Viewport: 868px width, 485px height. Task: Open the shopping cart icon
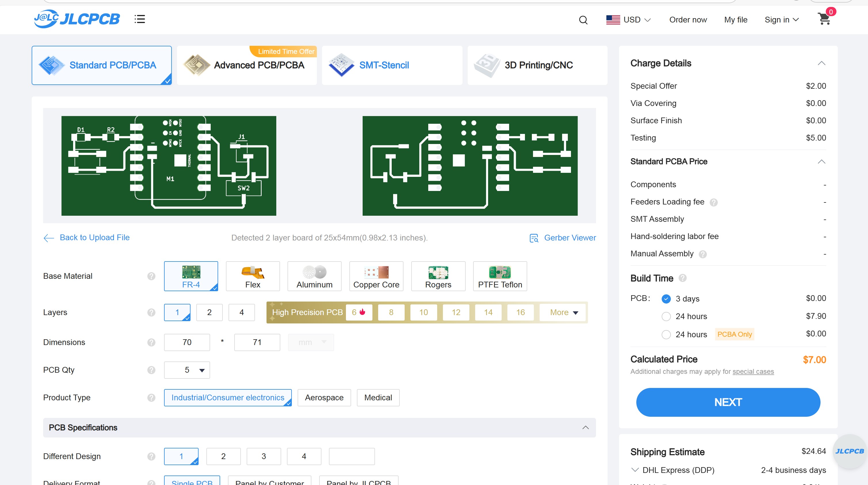[x=824, y=19]
